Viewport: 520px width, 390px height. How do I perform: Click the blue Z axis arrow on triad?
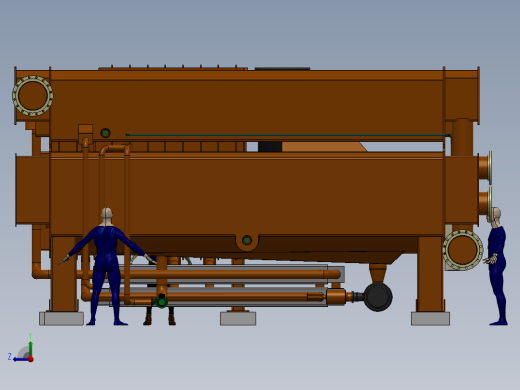click(x=20, y=359)
